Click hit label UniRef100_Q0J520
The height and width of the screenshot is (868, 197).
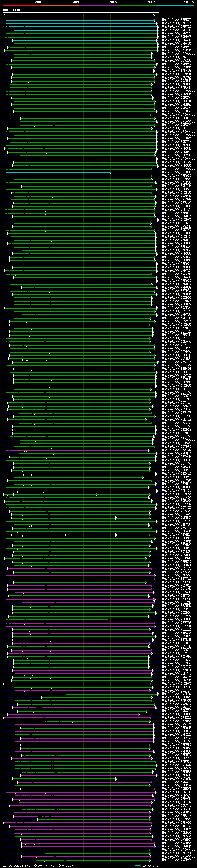[x=177, y=443]
